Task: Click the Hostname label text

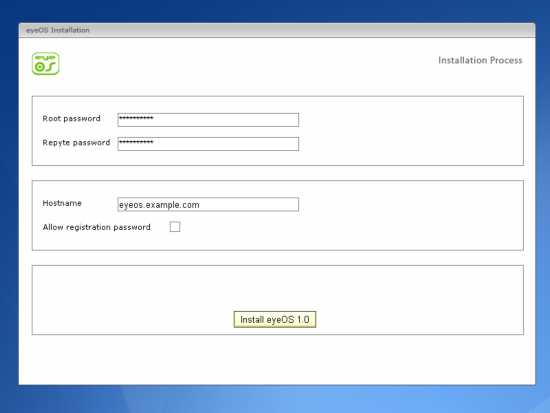Action: (62, 203)
